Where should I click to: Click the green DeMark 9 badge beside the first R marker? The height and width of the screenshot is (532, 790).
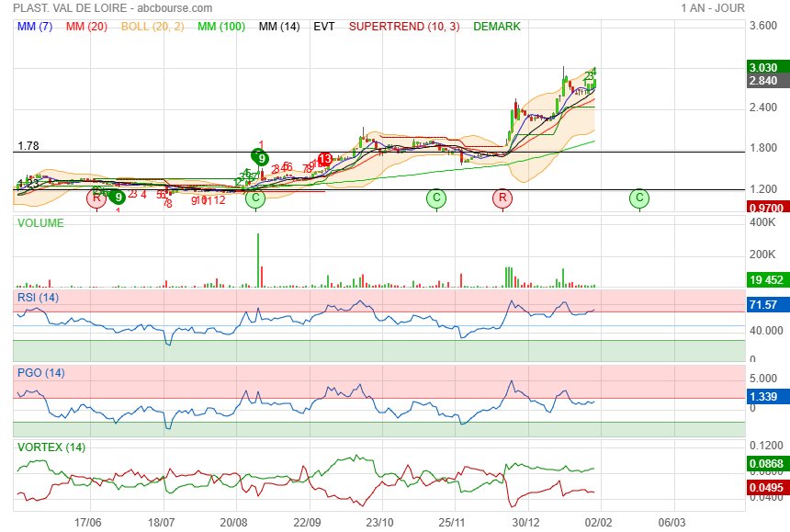(118, 196)
